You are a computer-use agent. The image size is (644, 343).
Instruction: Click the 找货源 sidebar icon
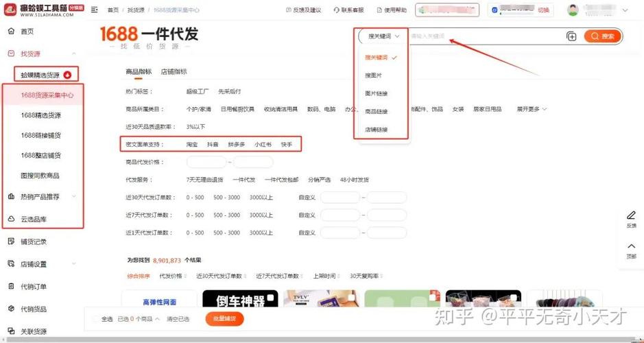[11, 54]
